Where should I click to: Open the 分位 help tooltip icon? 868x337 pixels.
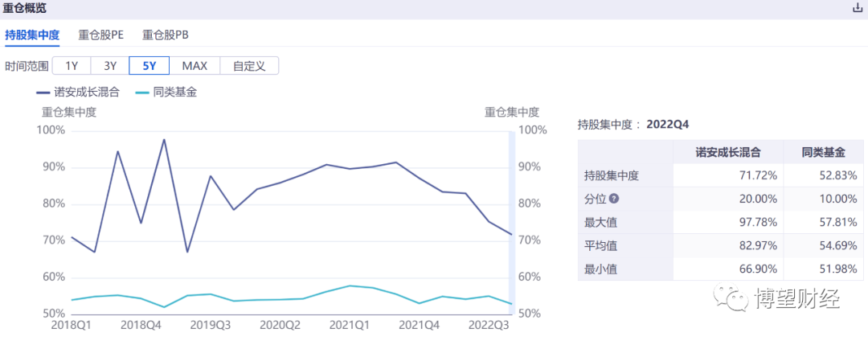click(614, 199)
